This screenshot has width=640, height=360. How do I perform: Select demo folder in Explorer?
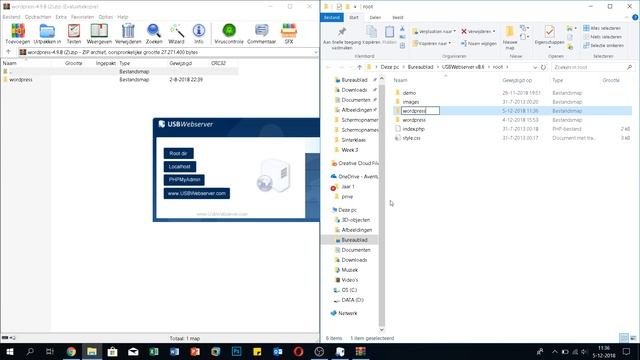(x=409, y=93)
